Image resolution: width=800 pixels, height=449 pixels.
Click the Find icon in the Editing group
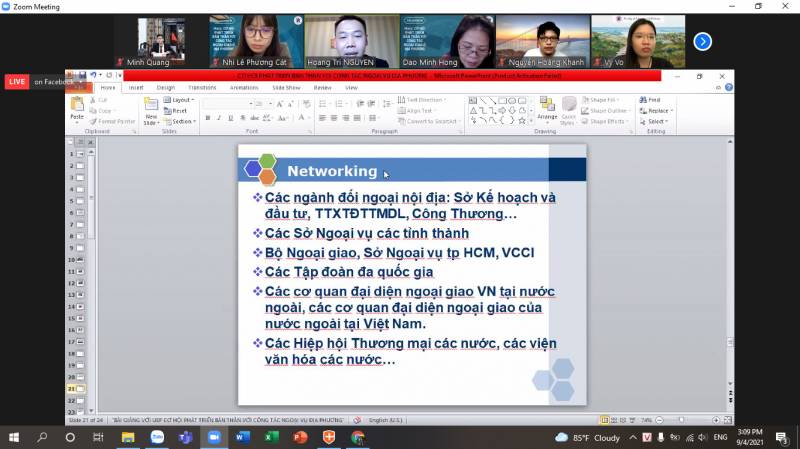pos(650,100)
